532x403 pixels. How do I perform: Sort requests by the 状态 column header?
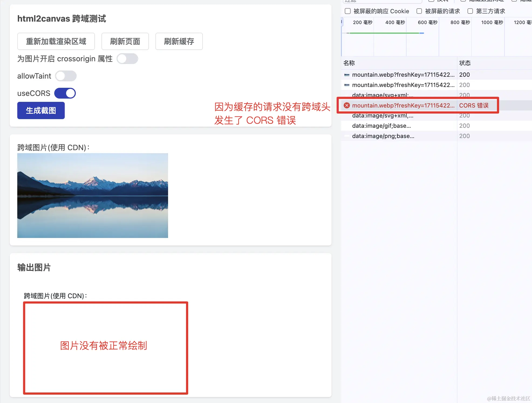465,63
